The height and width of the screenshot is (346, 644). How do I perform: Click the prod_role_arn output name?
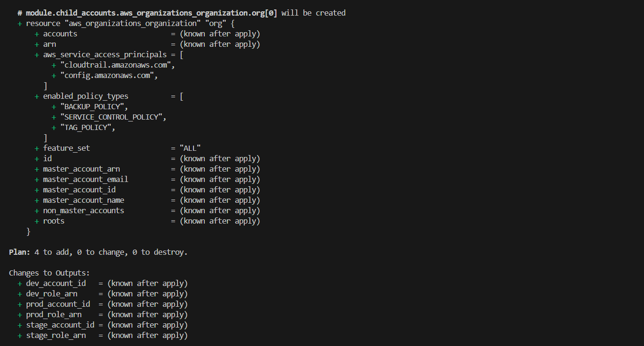[53, 314]
